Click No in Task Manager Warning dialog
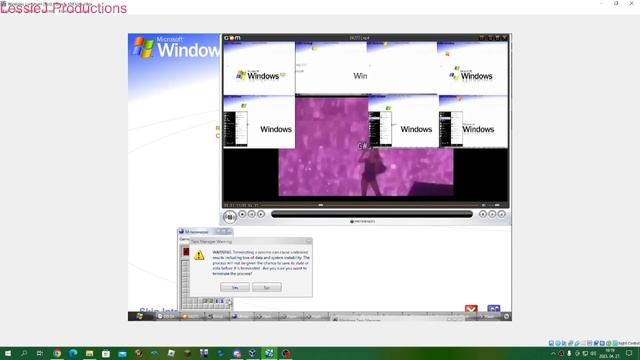The height and width of the screenshot is (360, 640). click(x=267, y=287)
